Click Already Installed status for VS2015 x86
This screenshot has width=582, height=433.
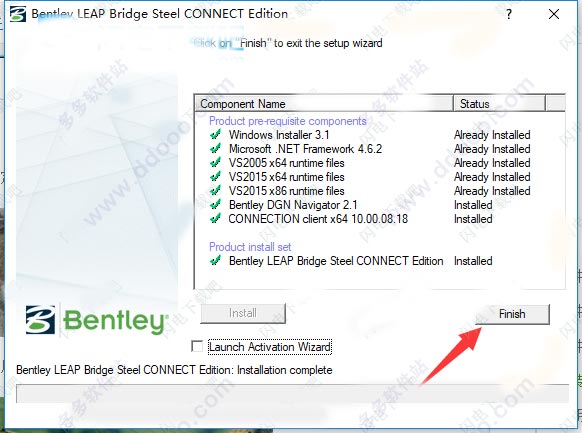click(492, 191)
